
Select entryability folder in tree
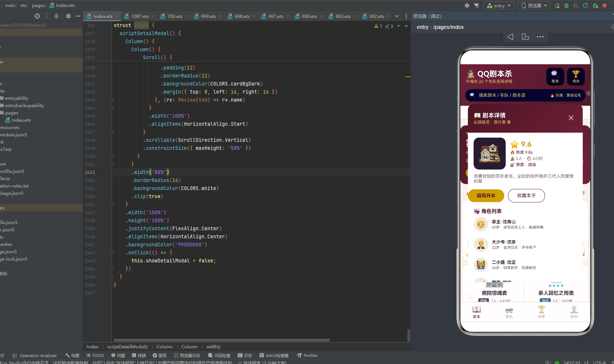coord(16,98)
